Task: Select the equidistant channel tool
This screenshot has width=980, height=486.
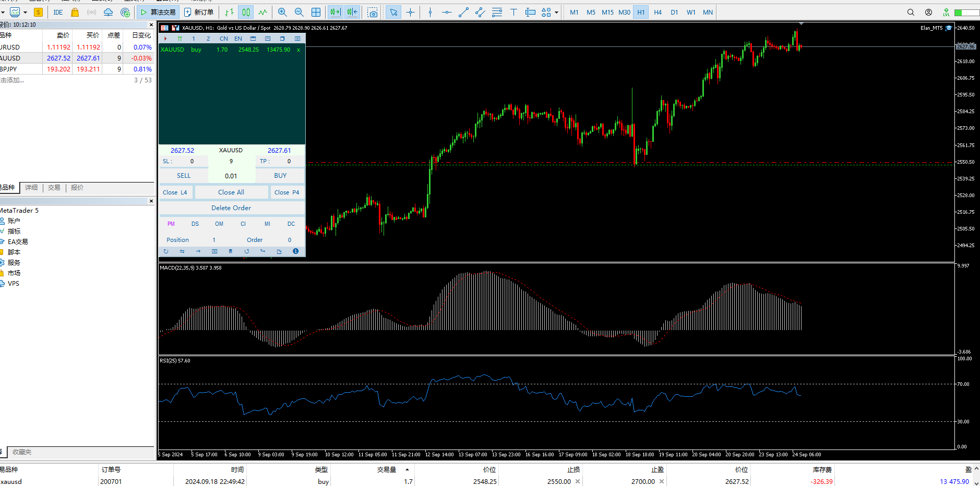Action: 480,12
